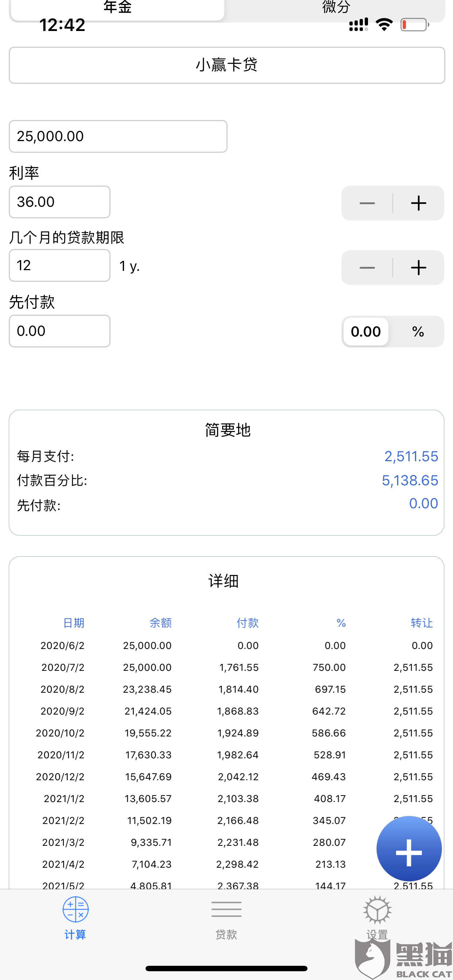Select the 2021/3/2 schedule row date
Screen dimensions: 453x980
(x=63, y=842)
